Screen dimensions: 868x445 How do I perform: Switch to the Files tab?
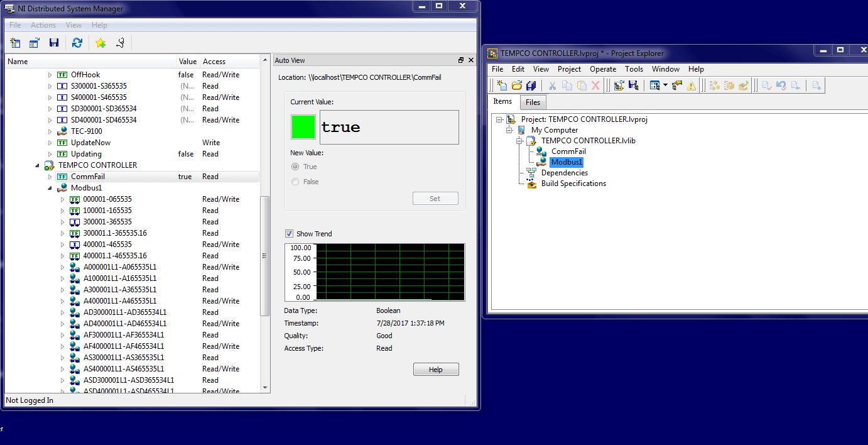point(533,102)
